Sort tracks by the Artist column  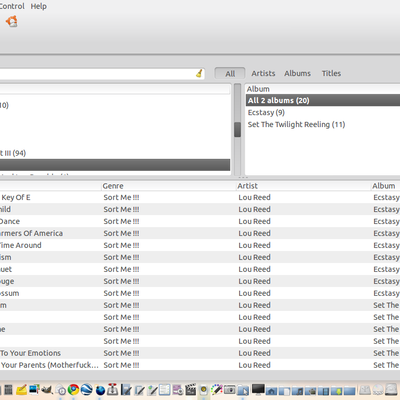[x=303, y=186]
